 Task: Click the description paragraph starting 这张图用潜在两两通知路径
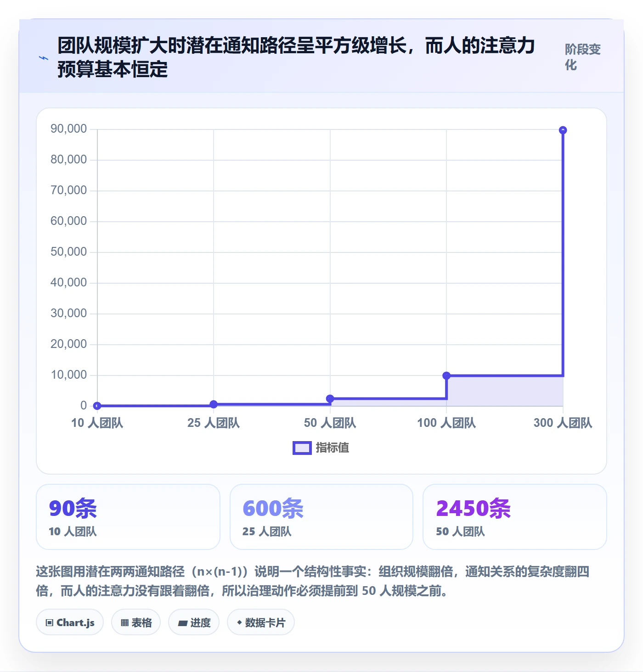pos(313,581)
